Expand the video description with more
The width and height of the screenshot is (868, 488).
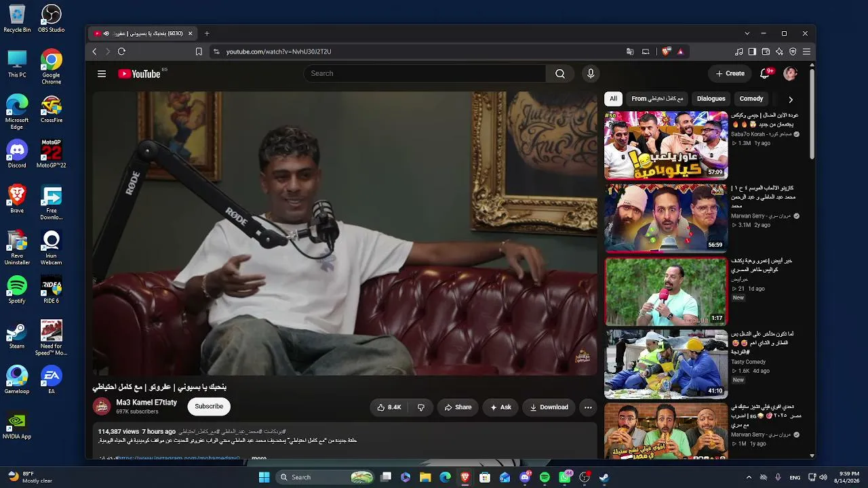click(259, 458)
